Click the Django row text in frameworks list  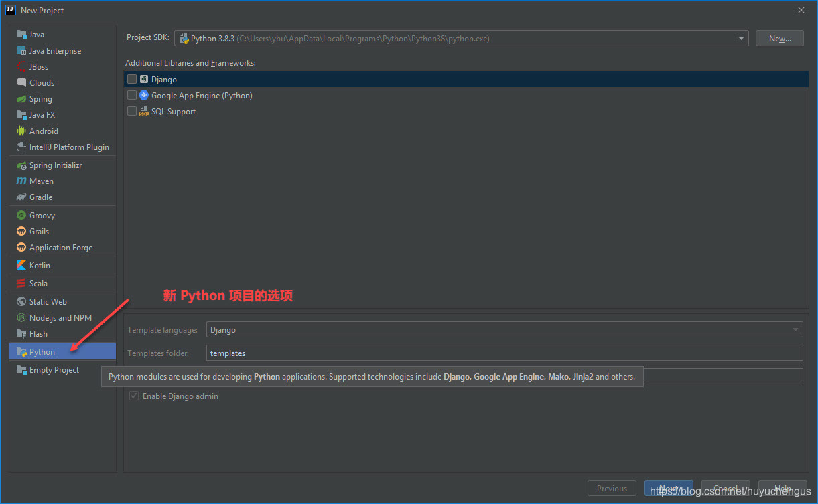[x=164, y=80]
